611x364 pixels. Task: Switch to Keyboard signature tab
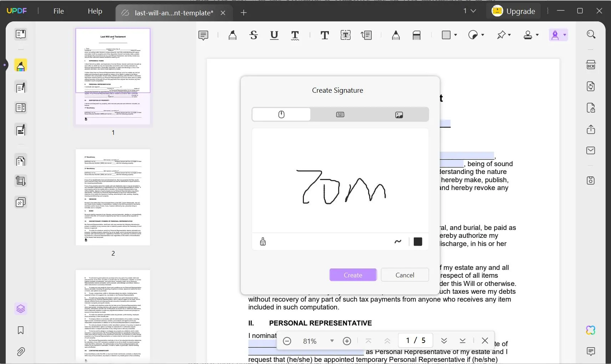(x=340, y=114)
